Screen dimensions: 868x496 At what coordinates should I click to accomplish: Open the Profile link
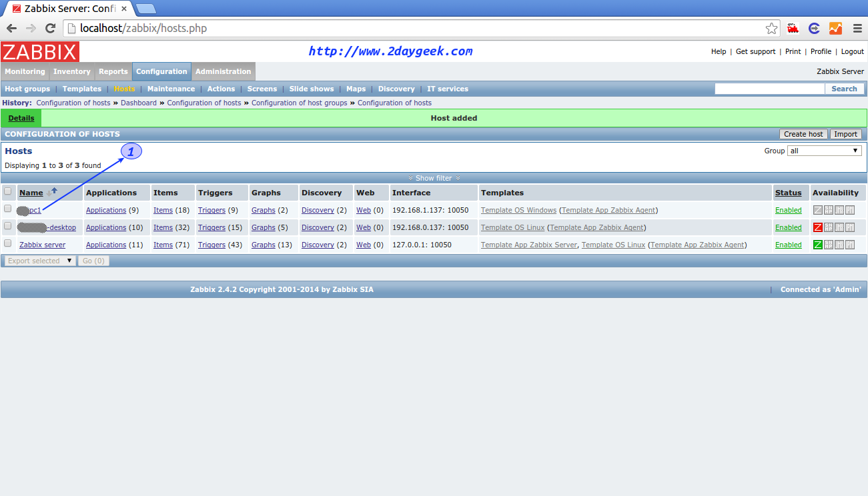pyautogui.click(x=821, y=51)
